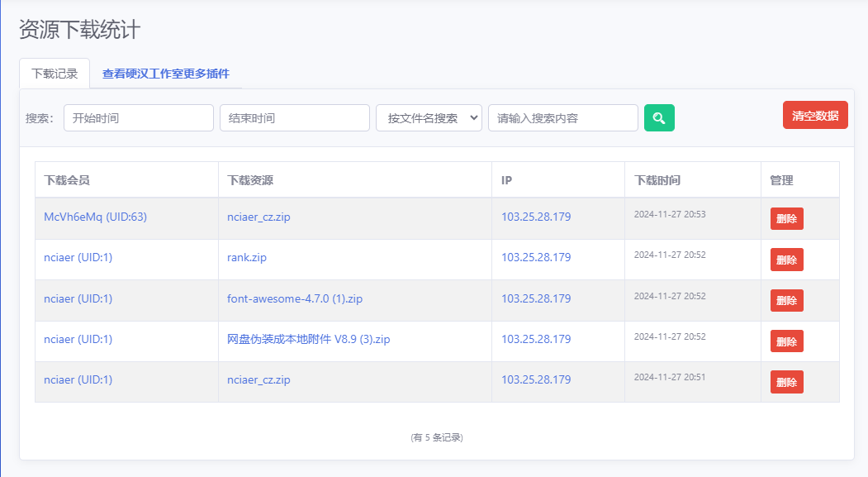
Task: Delete the rank.zip download record
Action: point(786,260)
